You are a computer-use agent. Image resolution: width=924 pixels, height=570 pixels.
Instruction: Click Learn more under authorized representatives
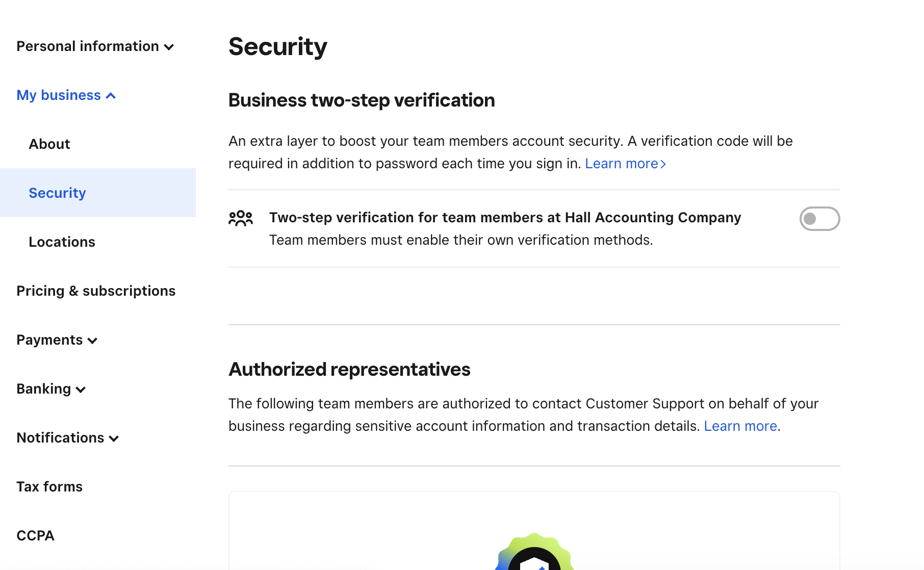[740, 426]
